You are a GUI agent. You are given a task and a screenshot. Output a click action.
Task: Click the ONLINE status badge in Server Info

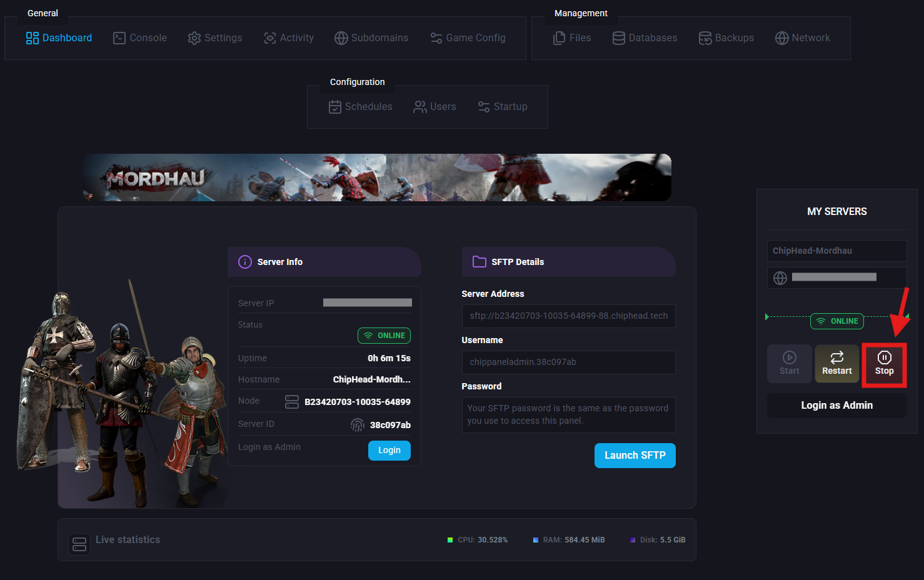coord(384,336)
